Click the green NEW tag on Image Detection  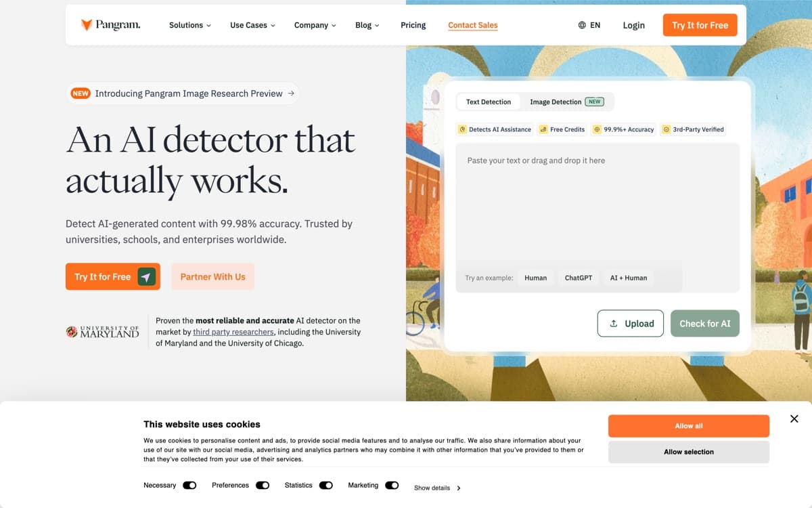594,102
